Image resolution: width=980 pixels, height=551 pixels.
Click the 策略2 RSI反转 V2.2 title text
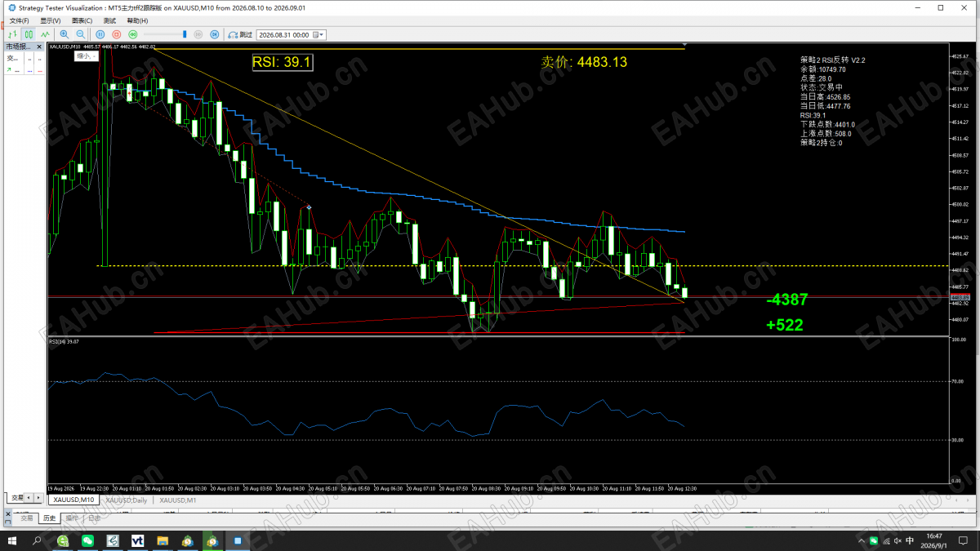(x=833, y=60)
